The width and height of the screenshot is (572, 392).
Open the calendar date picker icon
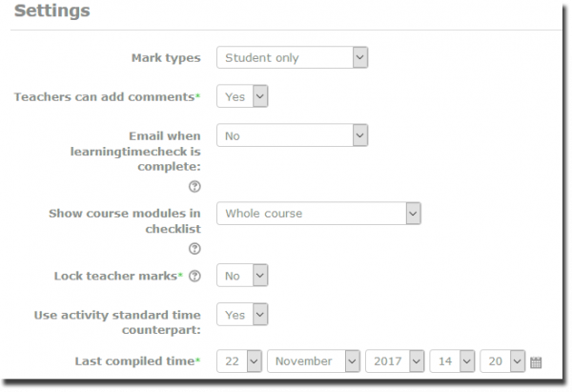pyautogui.click(x=536, y=362)
